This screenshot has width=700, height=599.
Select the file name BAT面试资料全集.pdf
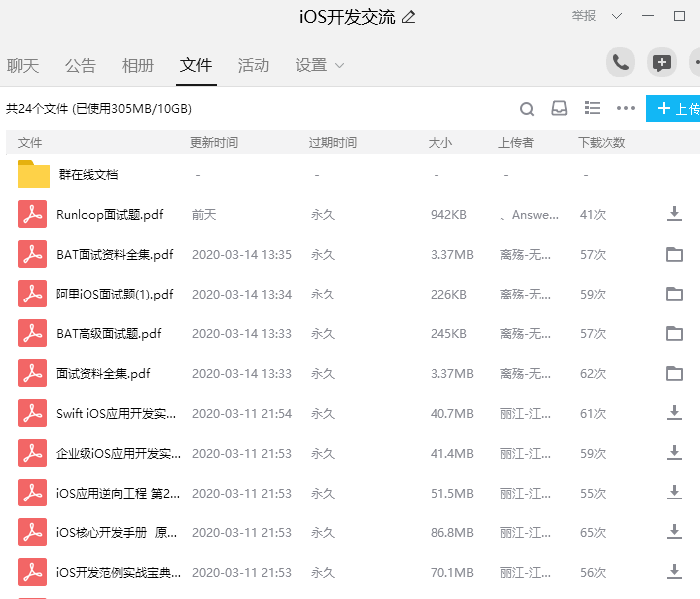(x=114, y=254)
